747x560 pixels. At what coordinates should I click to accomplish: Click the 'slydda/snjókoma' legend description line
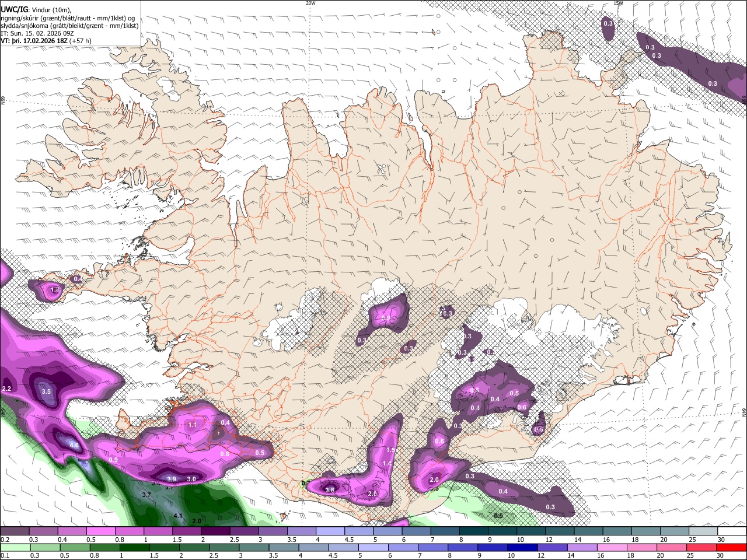[70, 26]
